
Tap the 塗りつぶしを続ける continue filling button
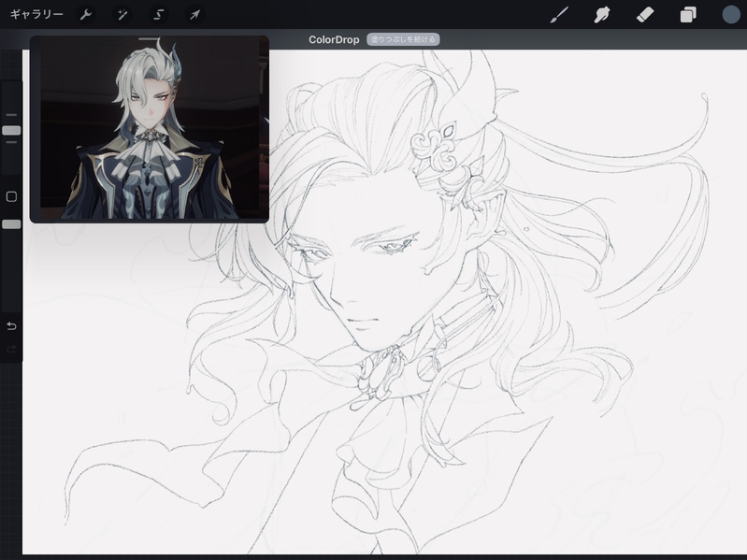pos(403,39)
